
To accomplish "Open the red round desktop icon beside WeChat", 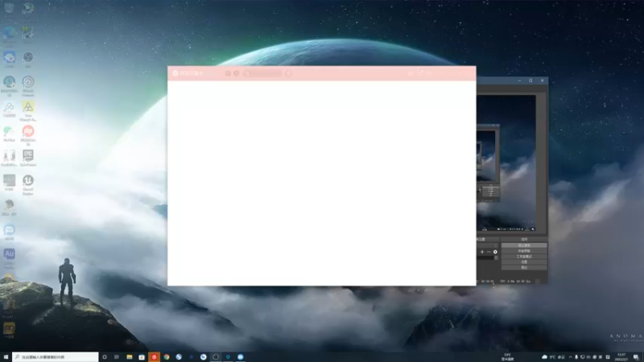I will pyautogui.click(x=28, y=135).
